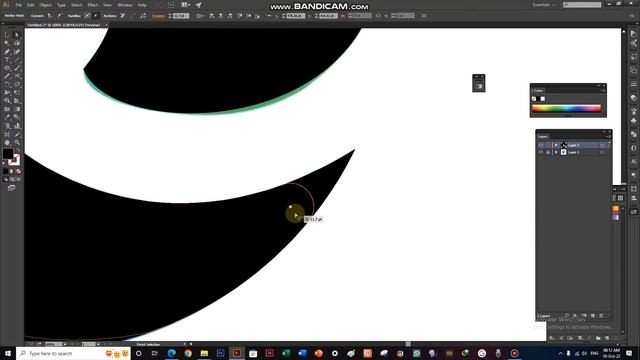Viewport: 640px width, 360px height.
Task: Convert anchor point to smooth in control bar
Action: [x=60, y=16]
